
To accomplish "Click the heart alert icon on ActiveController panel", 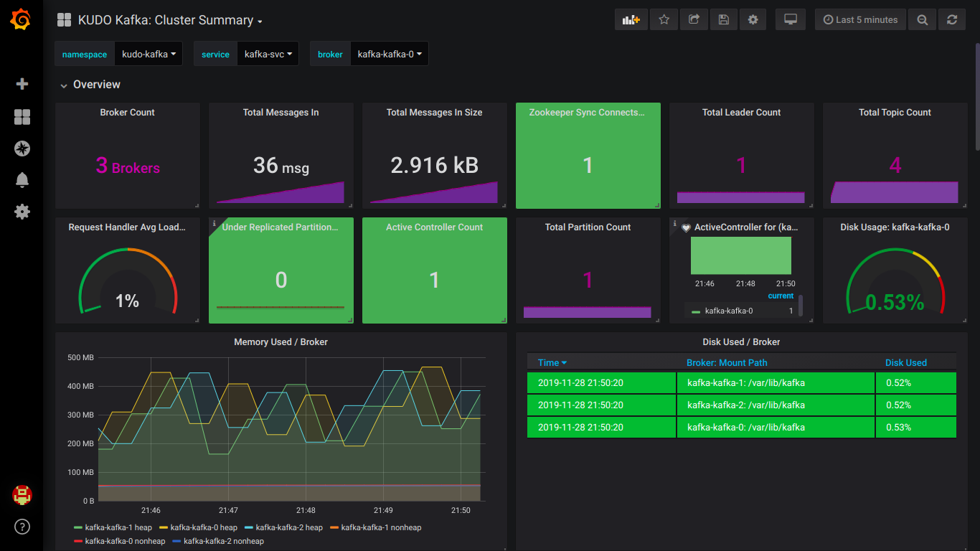I will 686,227.
